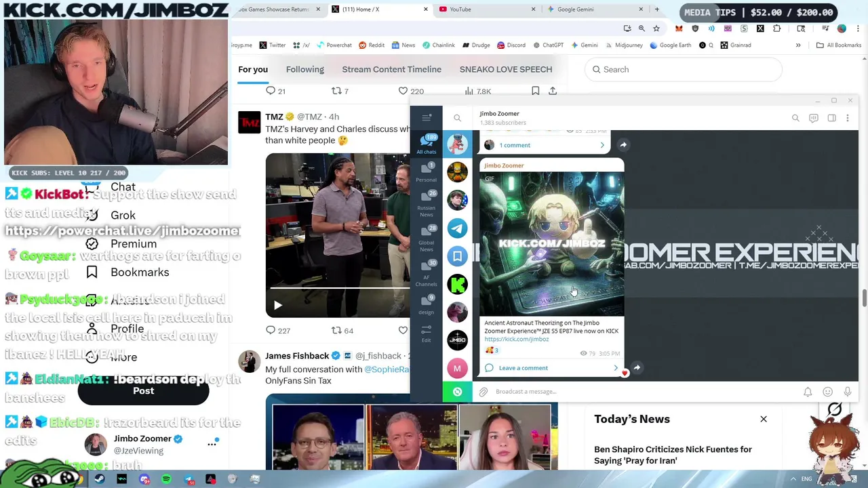Screen dimensions: 868x488
Task: Switch to the For you tab on X
Action: click(x=253, y=69)
